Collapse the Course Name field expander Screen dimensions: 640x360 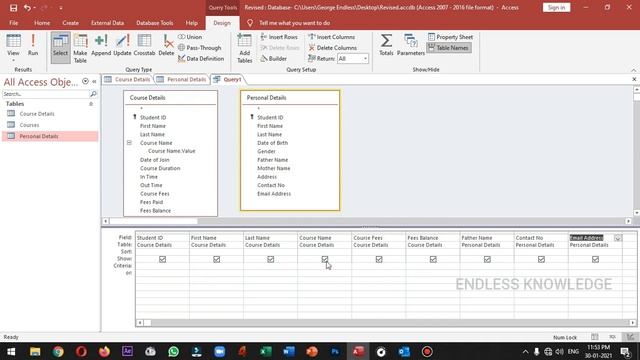tap(129, 143)
